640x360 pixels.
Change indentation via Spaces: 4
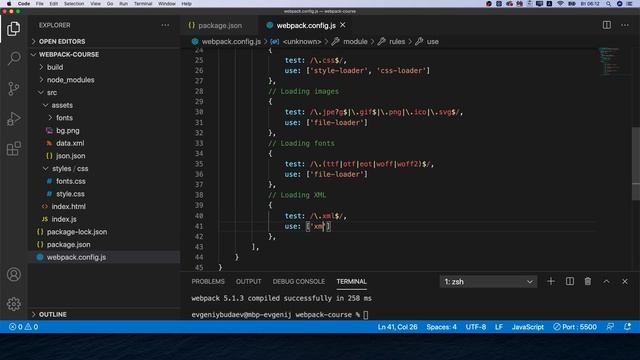[x=441, y=327]
